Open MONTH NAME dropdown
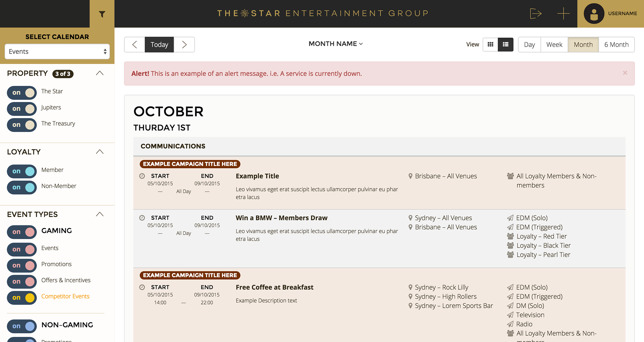This screenshot has height=342, width=644. (x=336, y=44)
